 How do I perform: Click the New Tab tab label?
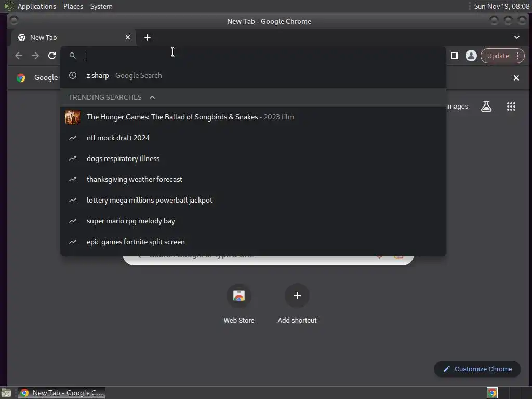(44, 37)
